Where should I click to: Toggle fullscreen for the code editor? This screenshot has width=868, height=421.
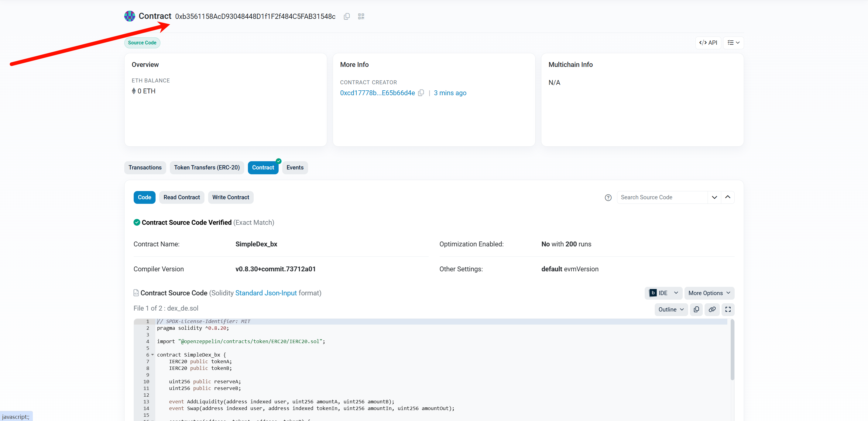pos(728,309)
